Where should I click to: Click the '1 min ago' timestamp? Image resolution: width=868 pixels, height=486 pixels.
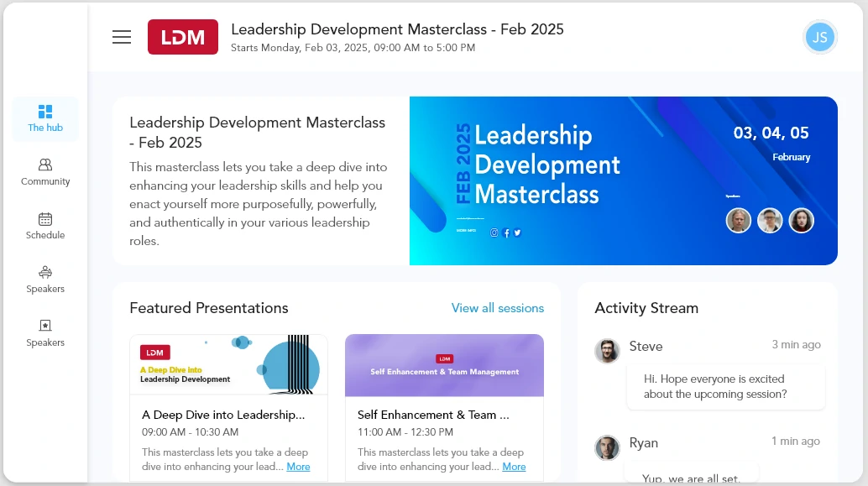(x=796, y=442)
